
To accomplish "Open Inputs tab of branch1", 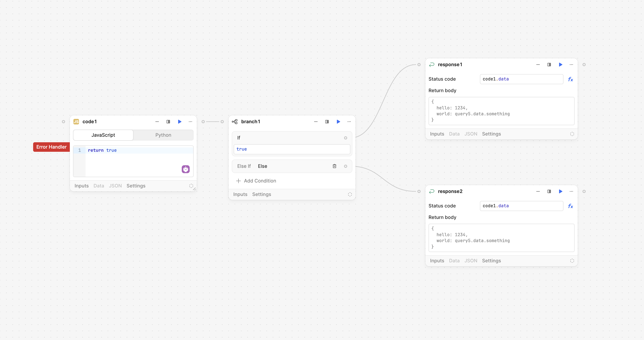I will tap(240, 194).
